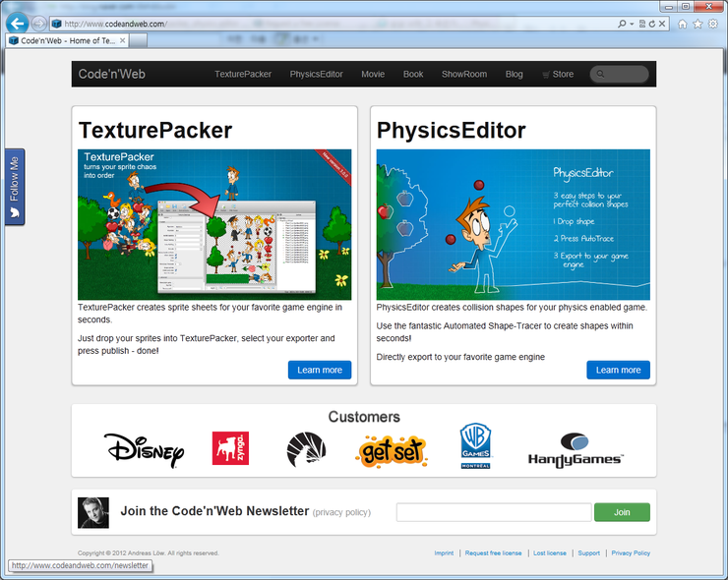Click the get set customer logo
The image size is (728, 580).
pos(391,451)
